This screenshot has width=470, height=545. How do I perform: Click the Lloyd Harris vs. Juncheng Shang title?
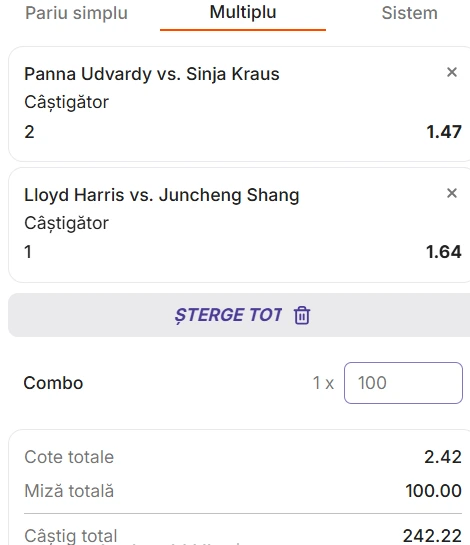162,195
